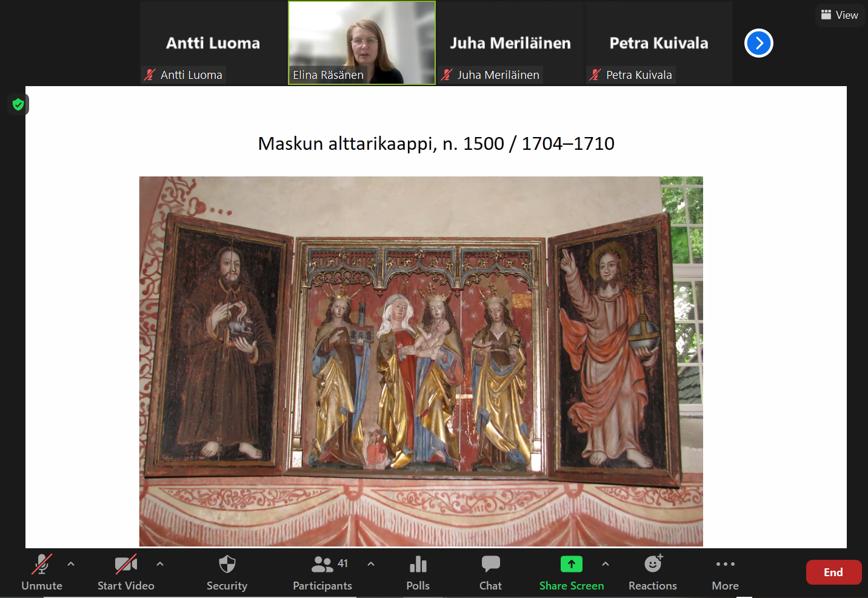
Task: Click the slide title 'Maskun alttarikaappi, n. 1500 / 1704–1710'
Action: 436,144
